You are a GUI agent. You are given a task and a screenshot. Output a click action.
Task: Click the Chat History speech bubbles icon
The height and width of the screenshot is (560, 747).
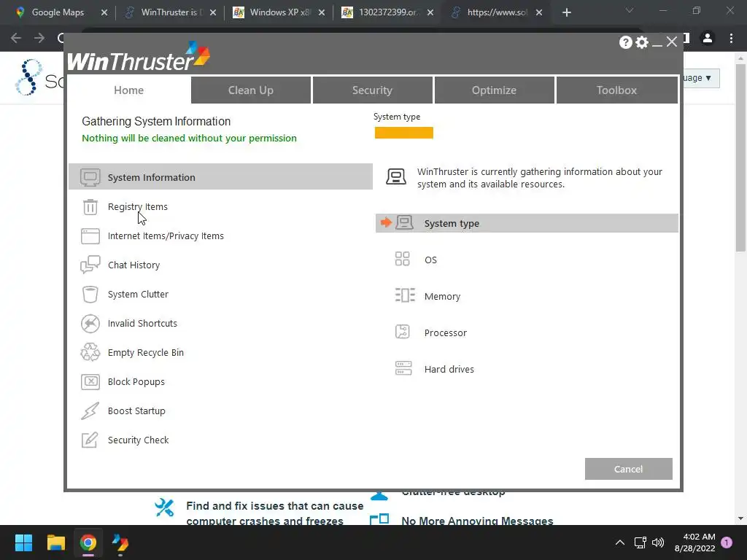click(90, 265)
